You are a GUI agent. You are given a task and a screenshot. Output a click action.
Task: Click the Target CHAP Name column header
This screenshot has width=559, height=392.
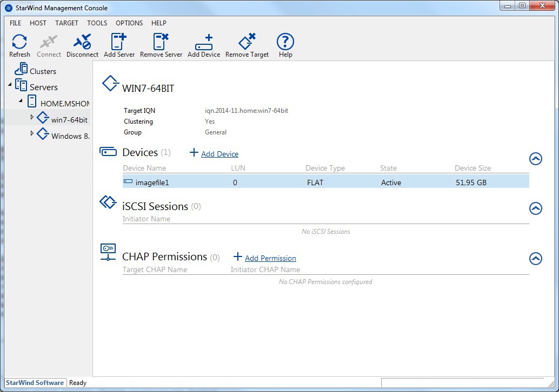[x=155, y=269]
